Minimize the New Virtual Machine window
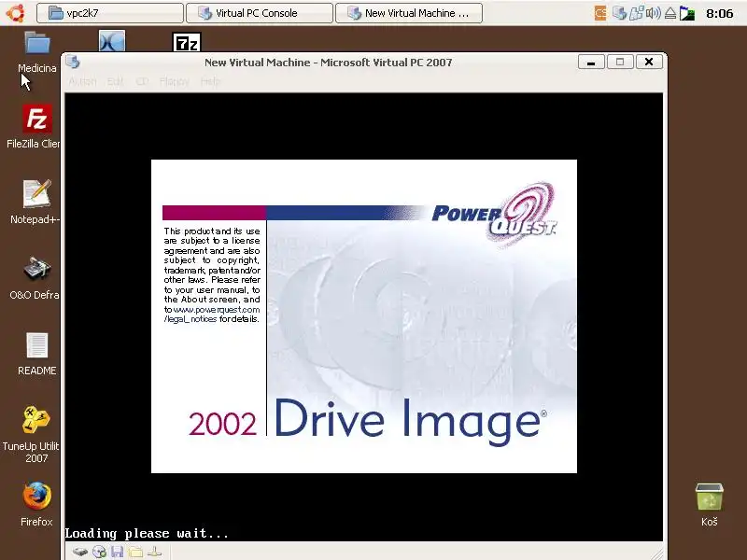Image resolution: width=747 pixels, height=560 pixels. (x=591, y=62)
